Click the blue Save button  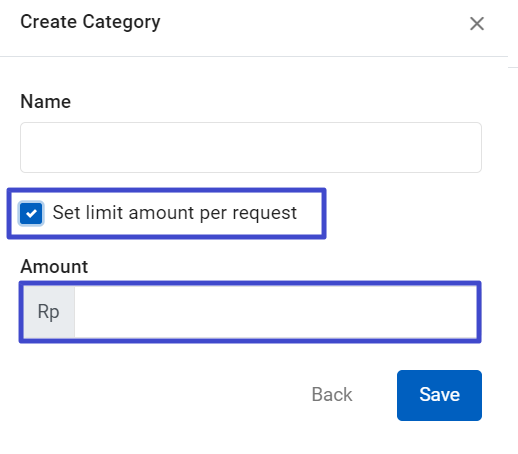click(x=439, y=395)
